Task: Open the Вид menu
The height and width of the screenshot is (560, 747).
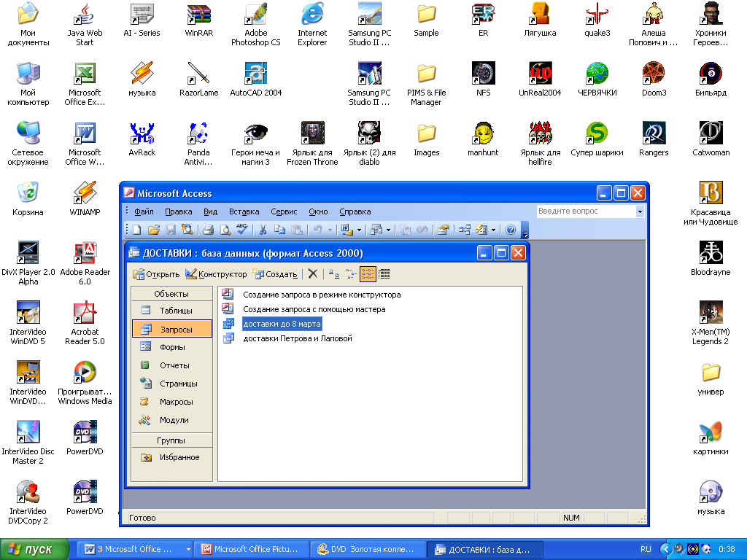Action: [211, 211]
